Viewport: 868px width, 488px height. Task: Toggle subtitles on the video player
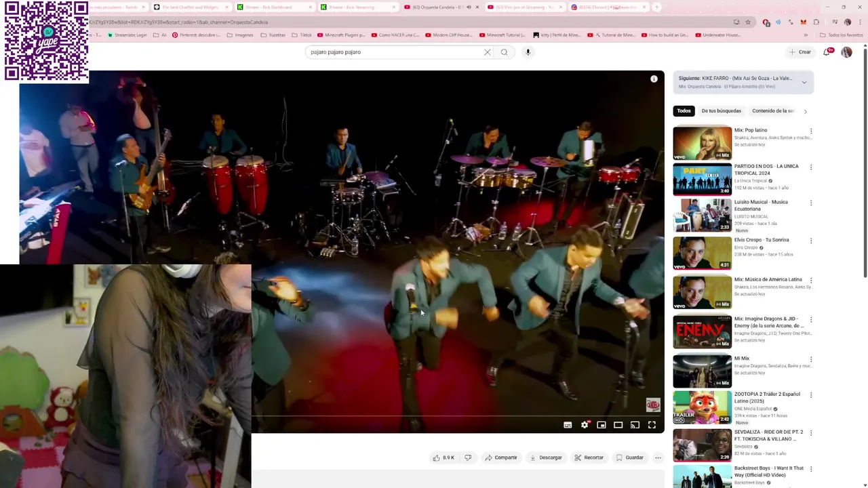[568, 425]
